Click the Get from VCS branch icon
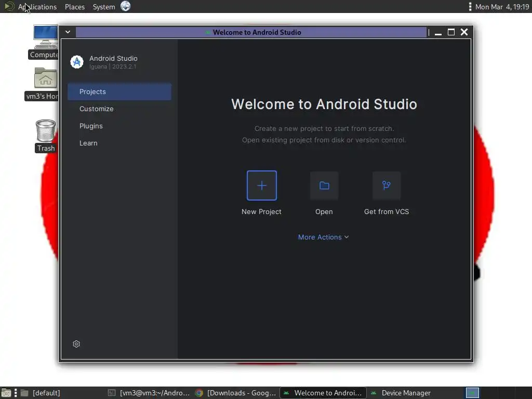Viewport: 532px width, 399px height. pos(387,185)
